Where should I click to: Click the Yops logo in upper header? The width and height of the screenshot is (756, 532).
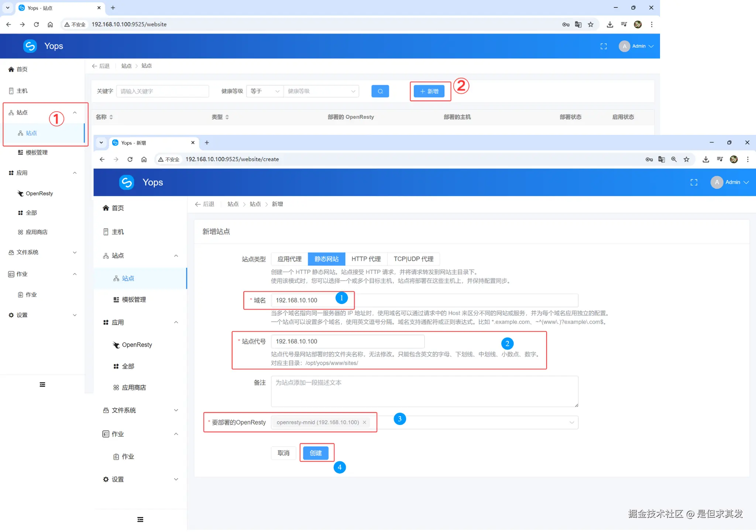[30, 46]
